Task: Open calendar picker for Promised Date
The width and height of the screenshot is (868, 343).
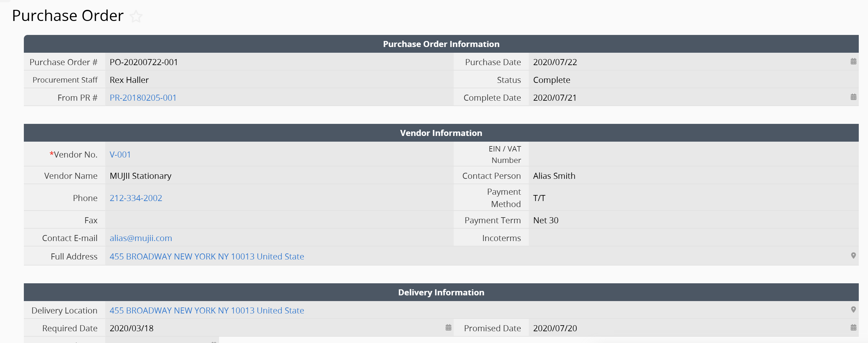Action: click(x=853, y=327)
